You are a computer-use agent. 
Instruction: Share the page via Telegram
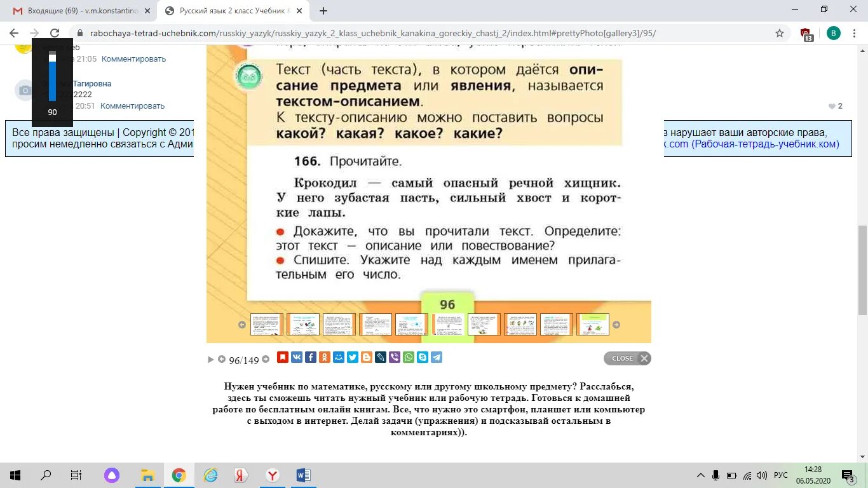(437, 357)
